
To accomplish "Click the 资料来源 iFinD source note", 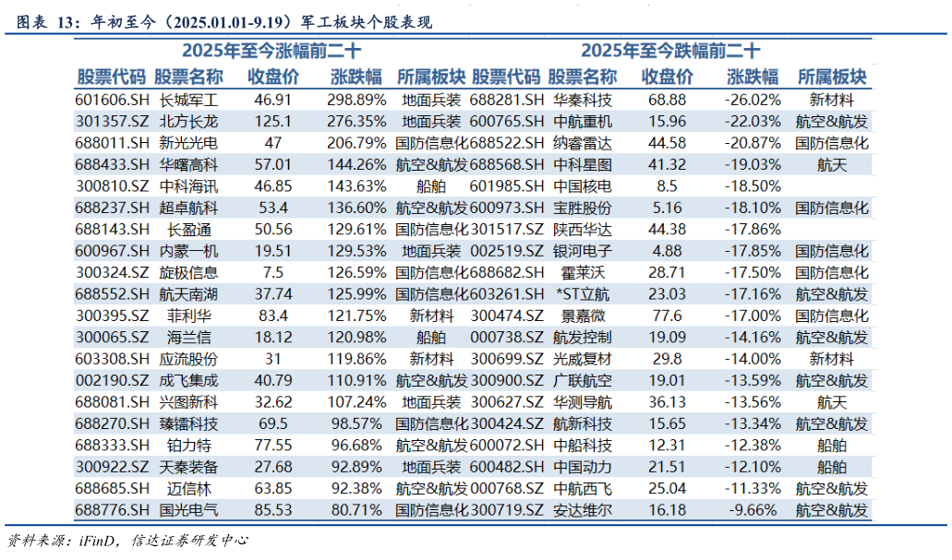I will [x=127, y=541].
